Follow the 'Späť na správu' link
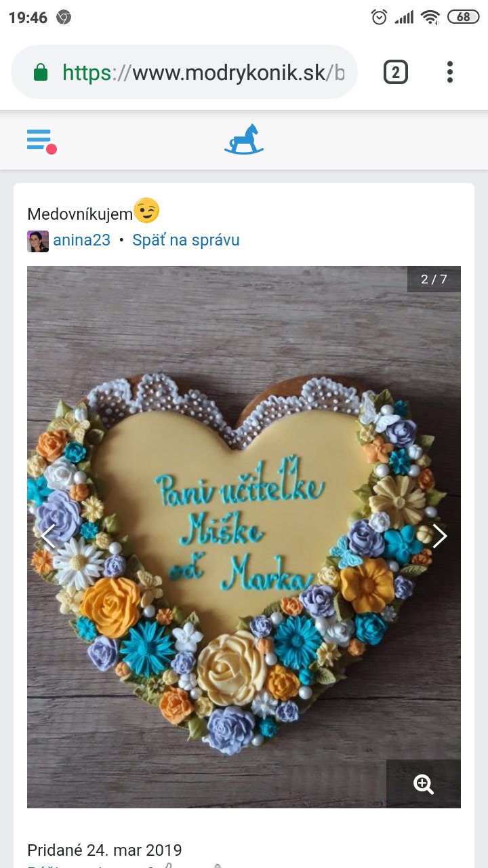Screen dimensions: 488x868 tap(186, 240)
